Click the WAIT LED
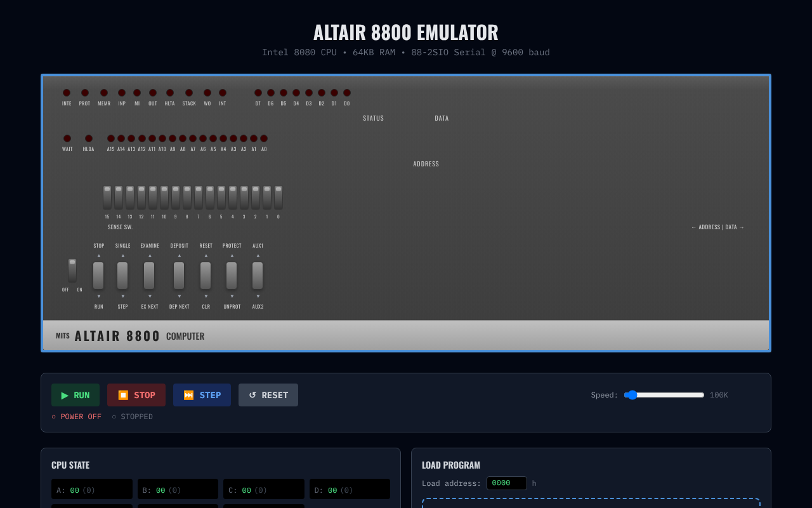The image size is (812, 508). pyautogui.click(x=67, y=138)
